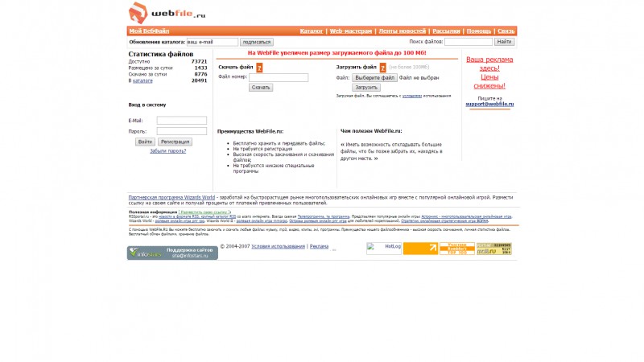Focus the Файл номер input field

(x=279, y=77)
